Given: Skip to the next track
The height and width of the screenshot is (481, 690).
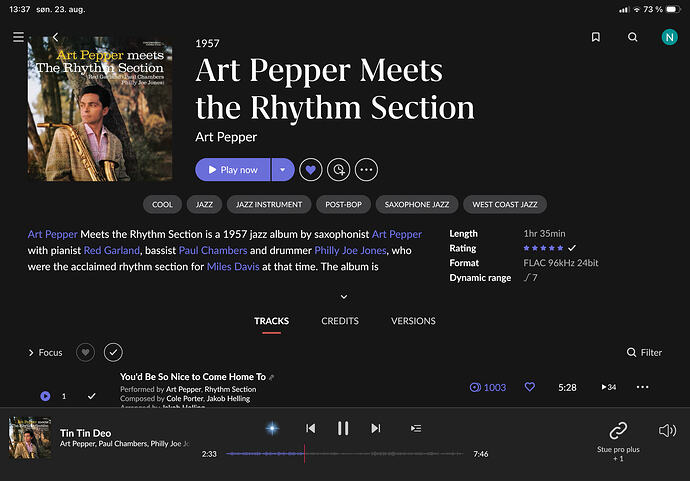Looking at the screenshot, I should (x=375, y=428).
